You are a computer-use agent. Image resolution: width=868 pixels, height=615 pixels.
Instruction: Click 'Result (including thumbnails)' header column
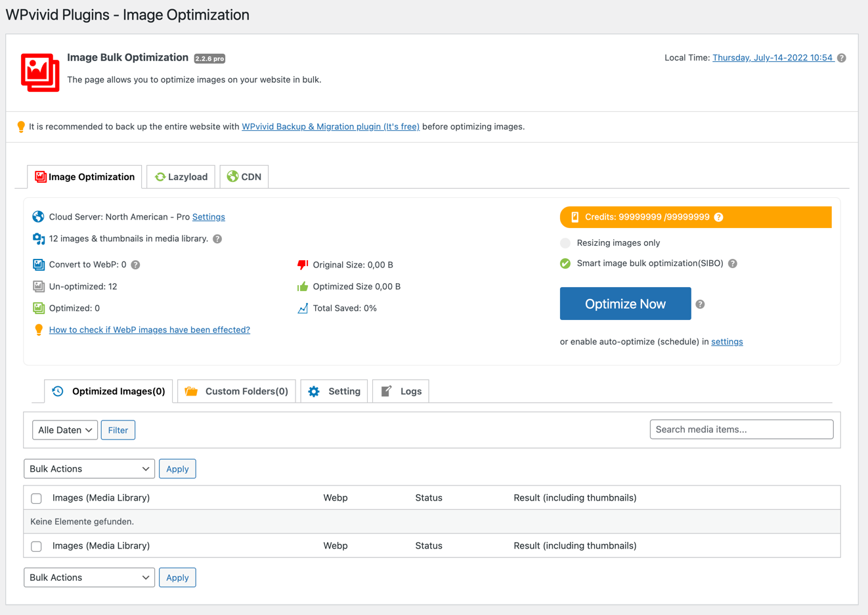point(575,497)
